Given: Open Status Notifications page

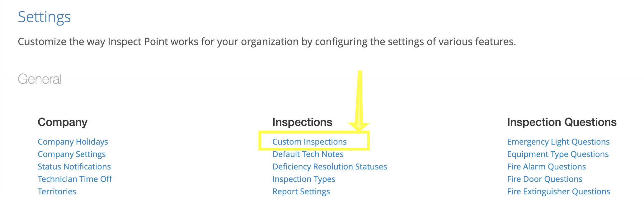Looking at the screenshot, I should [74, 167].
